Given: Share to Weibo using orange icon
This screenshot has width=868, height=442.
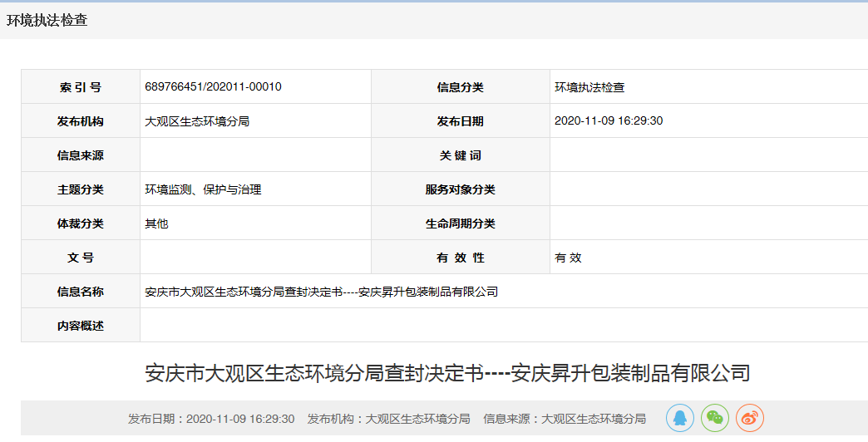Looking at the screenshot, I should pyautogui.click(x=749, y=418).
